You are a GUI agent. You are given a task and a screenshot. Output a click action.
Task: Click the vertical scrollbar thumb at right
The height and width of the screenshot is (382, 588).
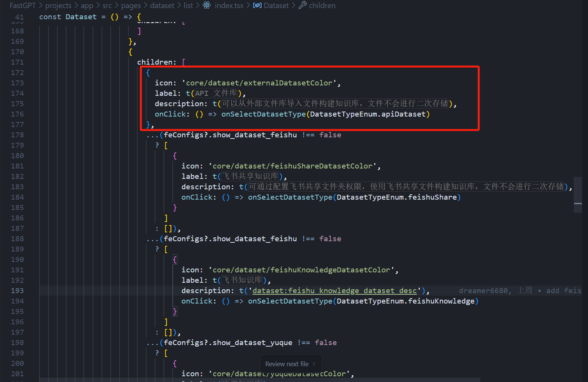click(x=578, y=195)
